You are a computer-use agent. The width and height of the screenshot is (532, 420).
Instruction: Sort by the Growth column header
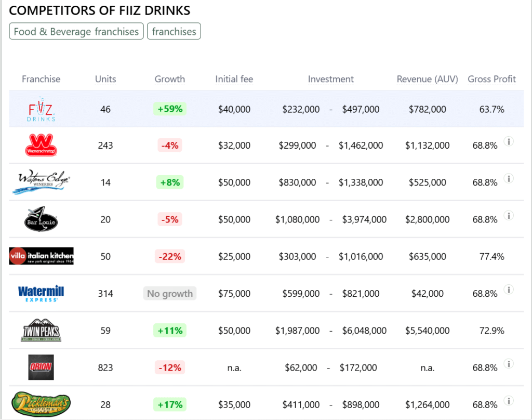[x=170, y=79]
